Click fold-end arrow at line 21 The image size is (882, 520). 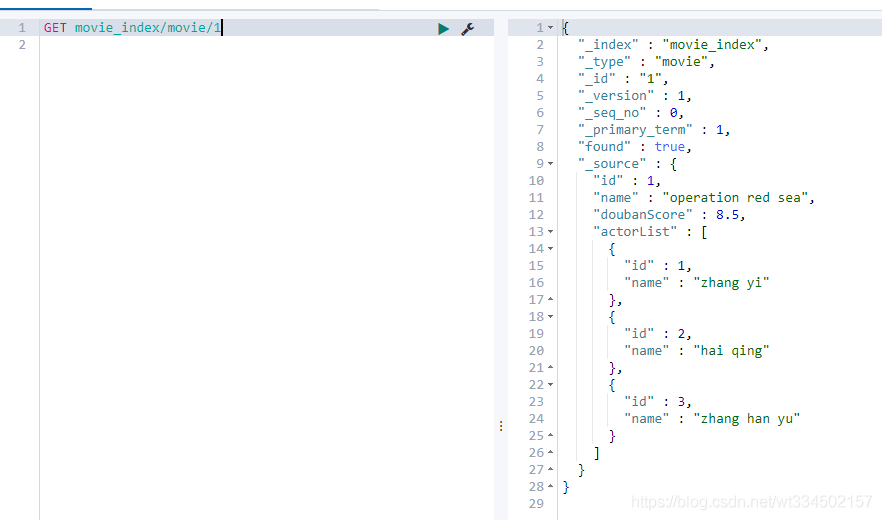click(551, 367)
